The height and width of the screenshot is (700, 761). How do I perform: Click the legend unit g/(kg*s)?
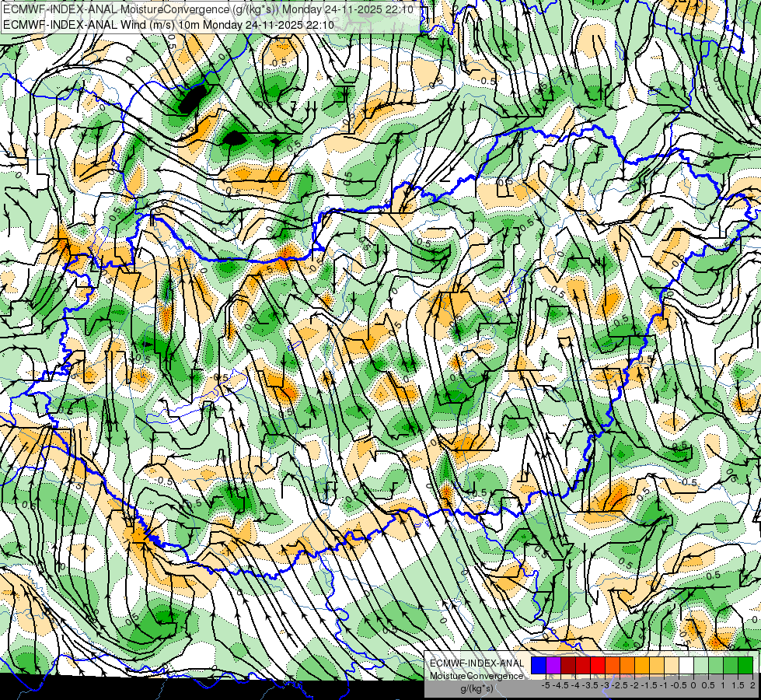477,689
